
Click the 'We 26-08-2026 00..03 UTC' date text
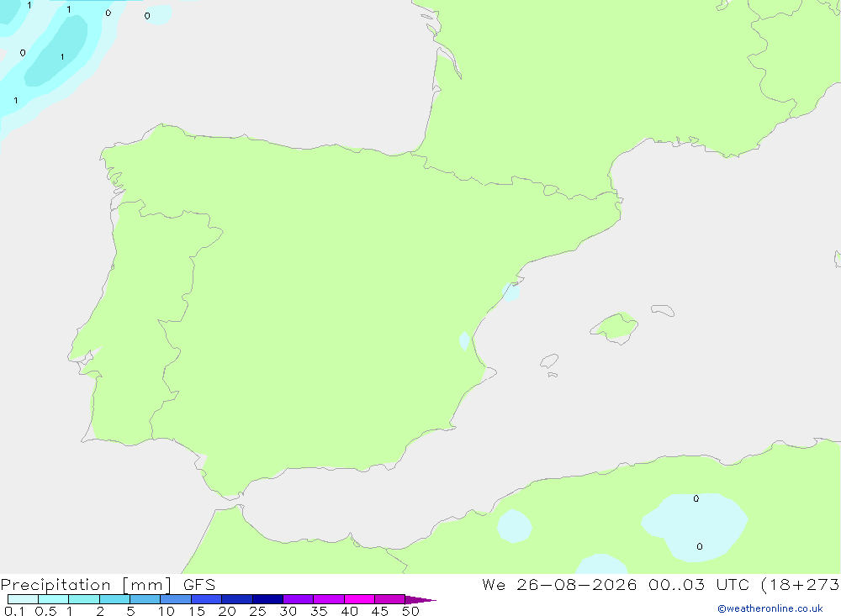pos(617,584)
